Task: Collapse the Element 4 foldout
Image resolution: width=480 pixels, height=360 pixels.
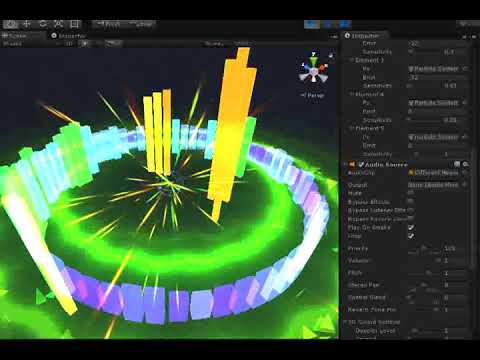Action: click(x=351, y=94)
